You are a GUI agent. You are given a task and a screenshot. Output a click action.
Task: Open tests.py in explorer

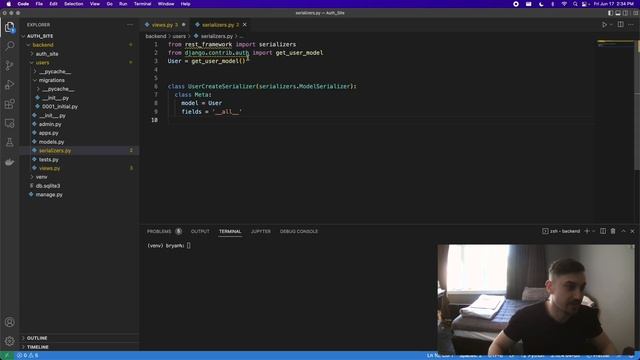pos(49,160)
